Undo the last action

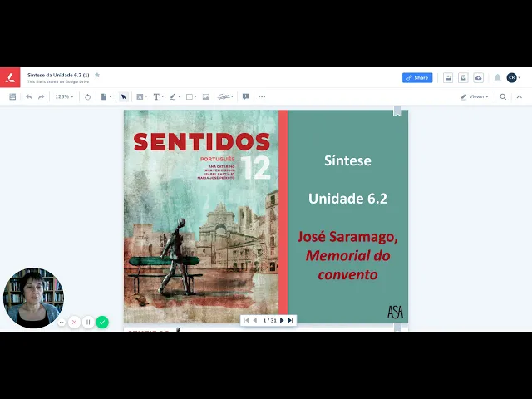29,96
